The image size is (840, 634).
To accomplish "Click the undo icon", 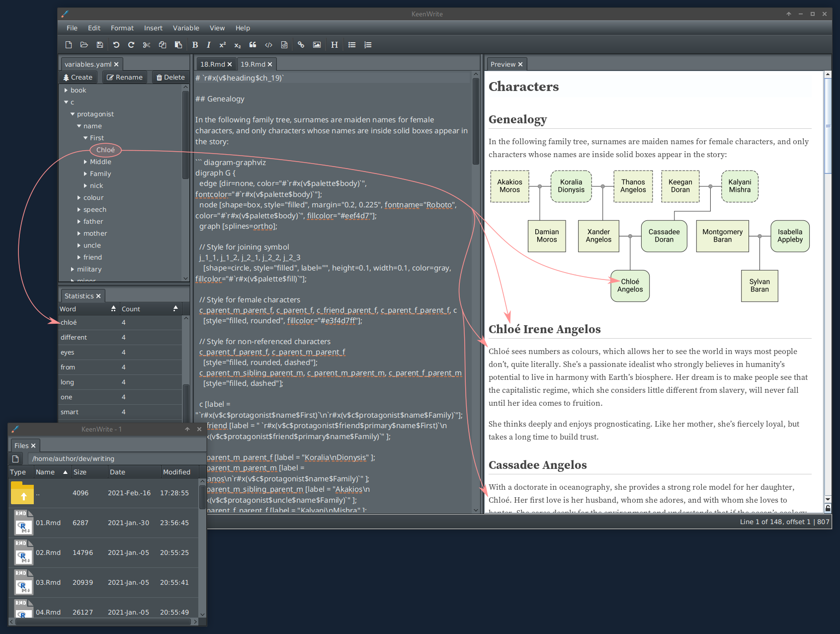I will click(x=116, y=45).
